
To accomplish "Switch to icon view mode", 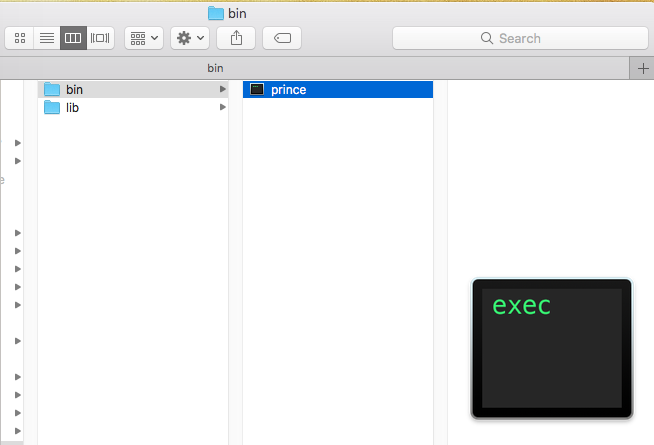I will (19, 38).
